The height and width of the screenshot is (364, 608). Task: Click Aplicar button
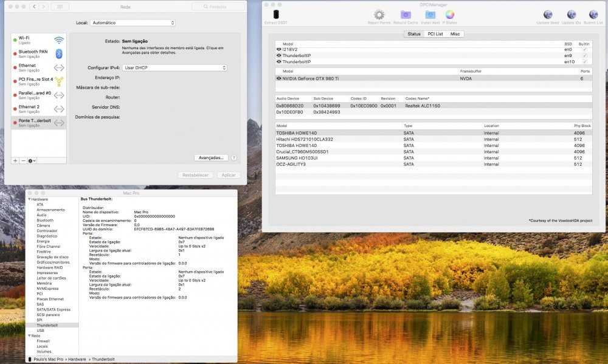click(x=229, y=175)
